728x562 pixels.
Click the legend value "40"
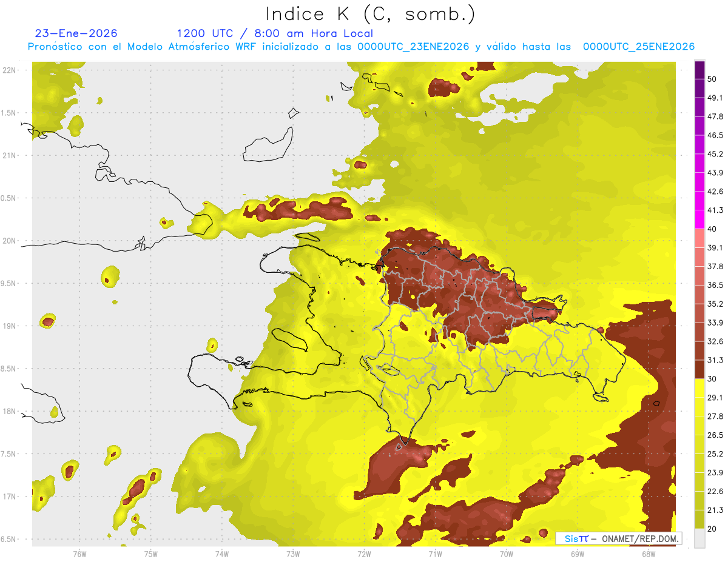(x=713, y=229)
